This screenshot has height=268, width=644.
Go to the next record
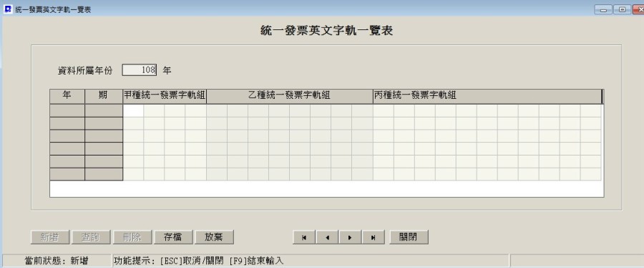point(350,237)
